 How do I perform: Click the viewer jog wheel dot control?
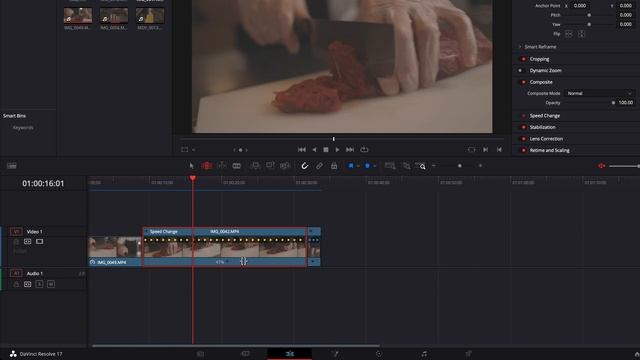click(240, 150)
